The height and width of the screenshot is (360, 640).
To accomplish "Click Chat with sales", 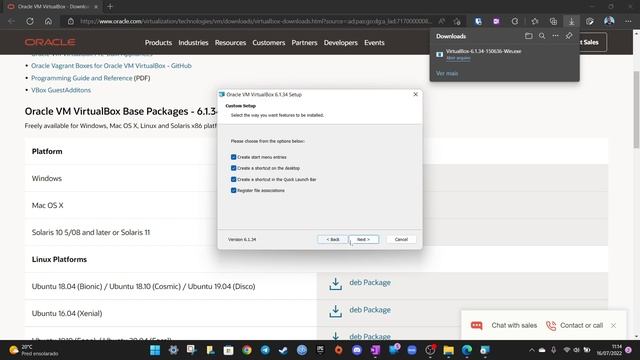I will [504, 325].
